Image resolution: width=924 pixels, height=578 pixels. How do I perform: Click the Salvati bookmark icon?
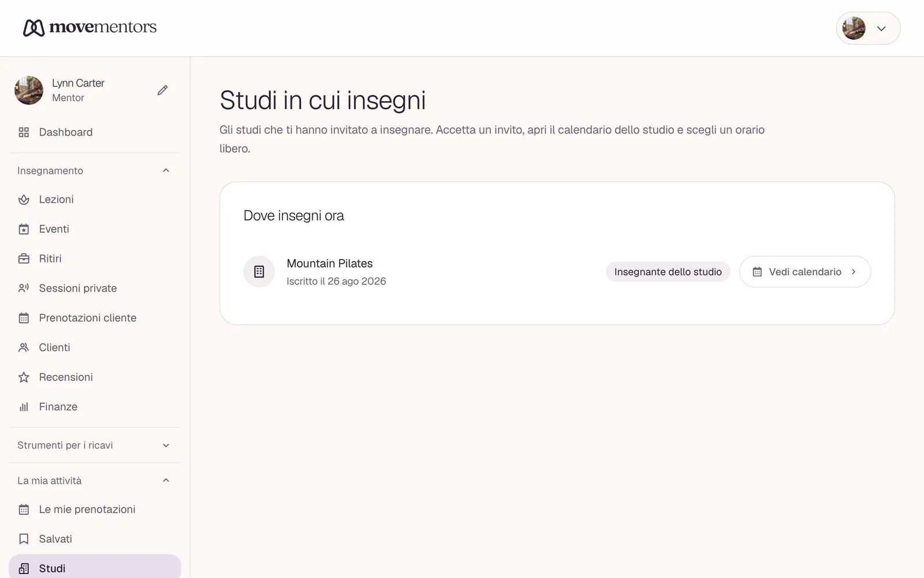tap(24, 539)
